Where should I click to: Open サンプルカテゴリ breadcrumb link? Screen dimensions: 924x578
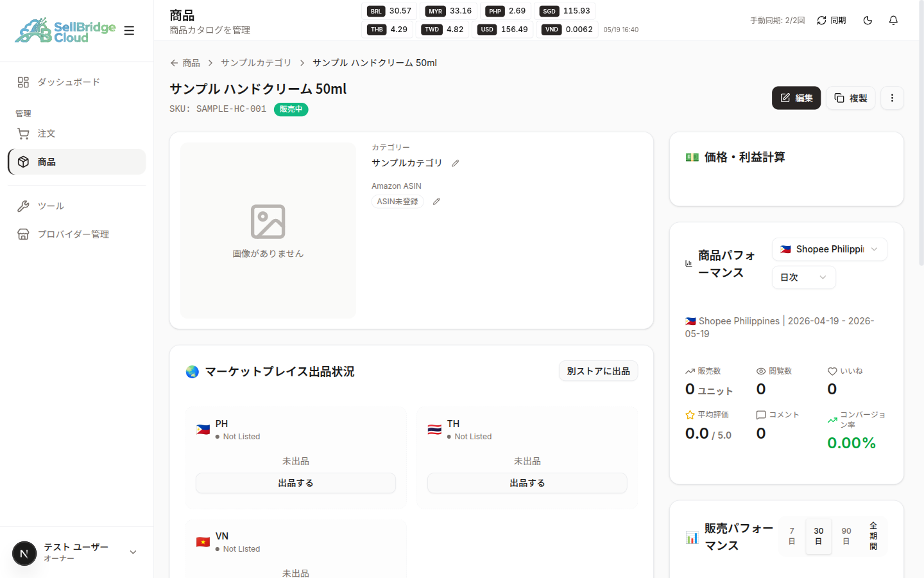click(x=256, y=63)
